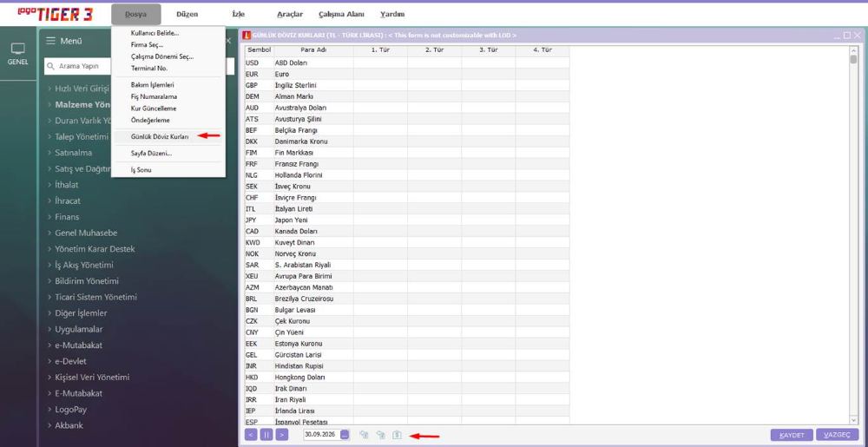Click the KAYDET button
The image size is (868, 447).
(792, 436)
